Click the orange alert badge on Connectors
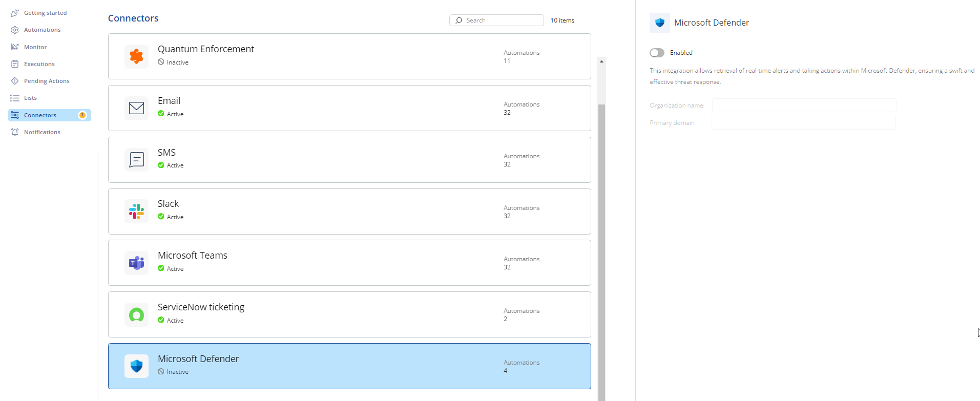This screenshot has width=980, height=401. pos(82,115)
